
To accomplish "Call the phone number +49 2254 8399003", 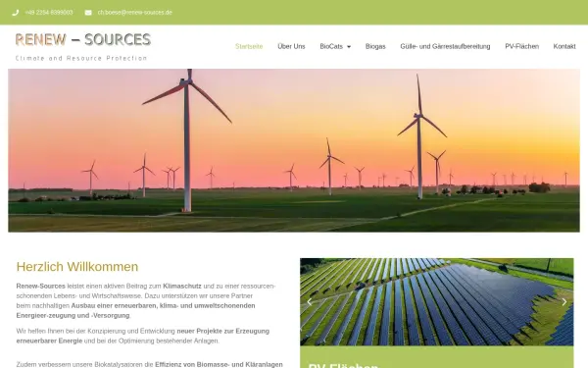I will pyautogui.click(x=49, y=13).
